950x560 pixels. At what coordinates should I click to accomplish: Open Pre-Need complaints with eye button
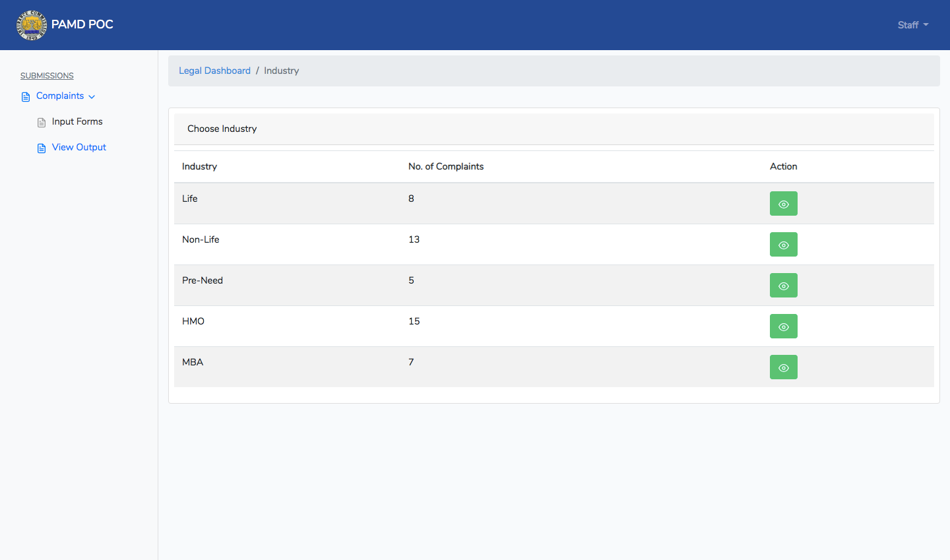coord(783,286)
